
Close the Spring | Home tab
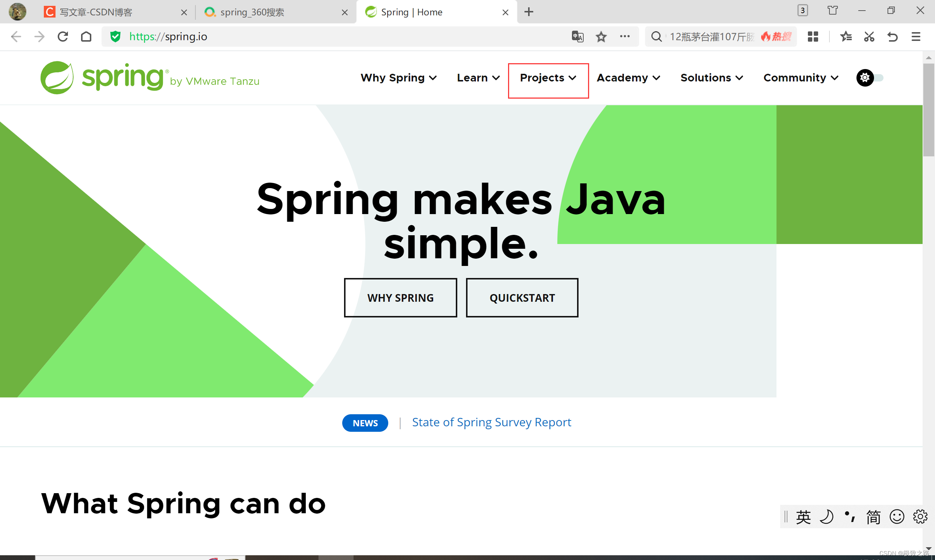(x=505, y=12)
